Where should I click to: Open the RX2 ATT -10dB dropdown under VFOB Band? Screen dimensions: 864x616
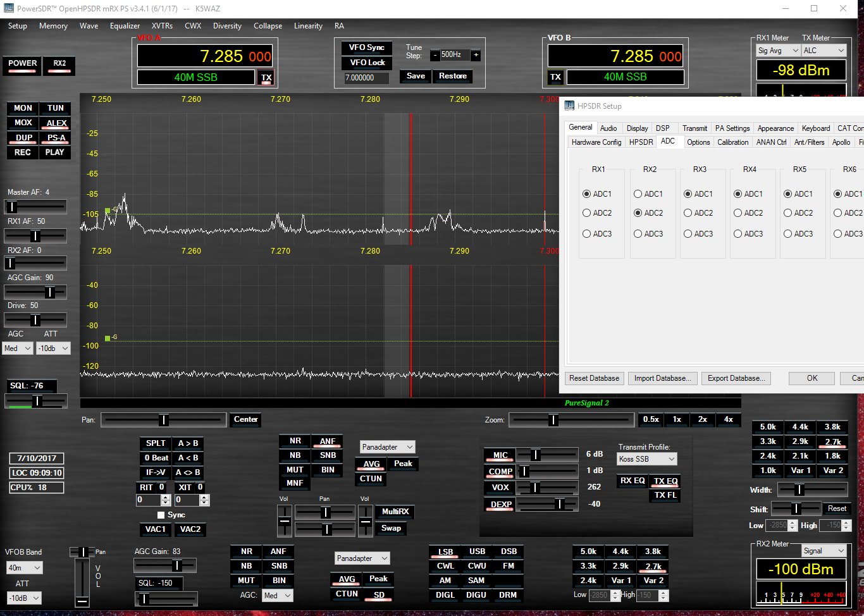tap(25, 598)
